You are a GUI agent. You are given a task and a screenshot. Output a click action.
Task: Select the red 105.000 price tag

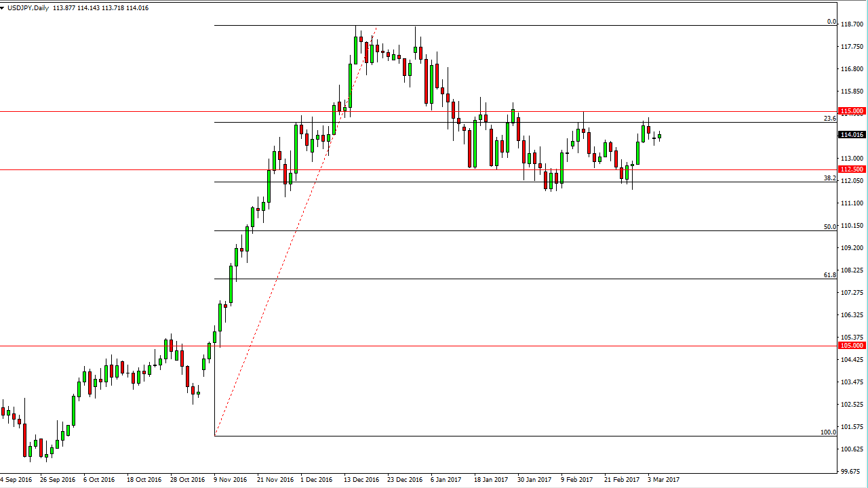[x=852, y=345]
